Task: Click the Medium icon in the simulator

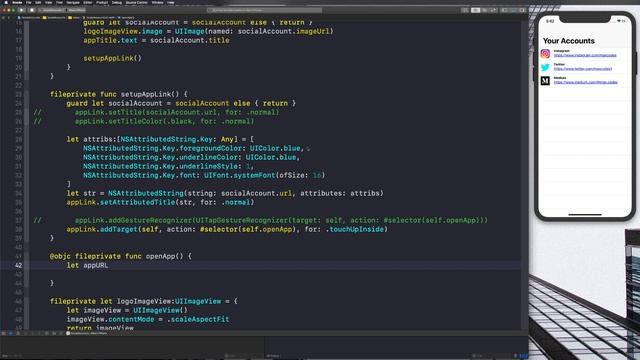Action: (x=545, y=81)
